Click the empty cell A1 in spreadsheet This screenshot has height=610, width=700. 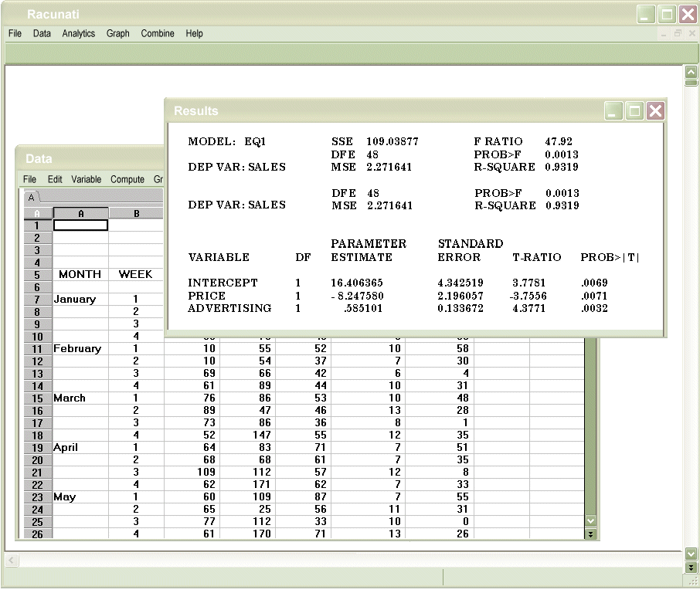point(81,225)
